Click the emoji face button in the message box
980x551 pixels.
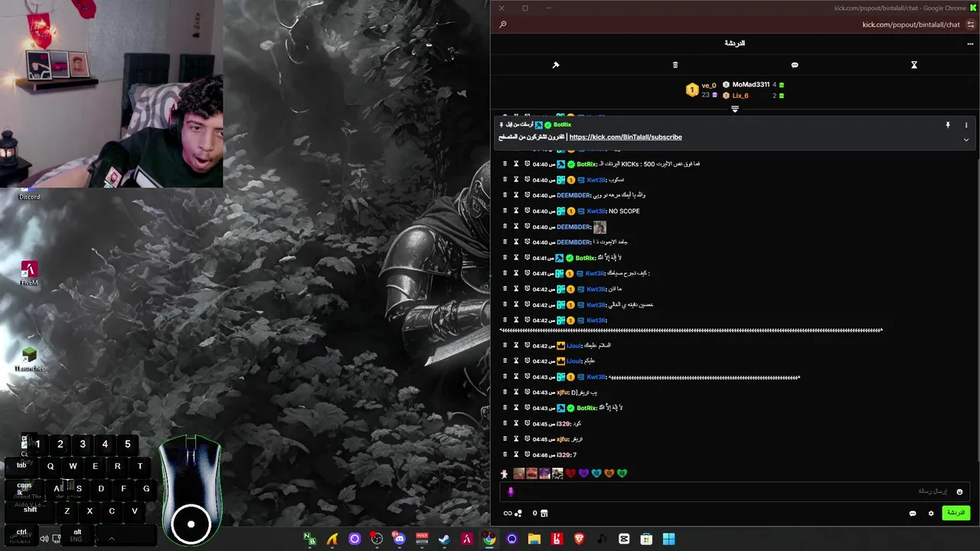pyautogui.click(x=959, y=492)
